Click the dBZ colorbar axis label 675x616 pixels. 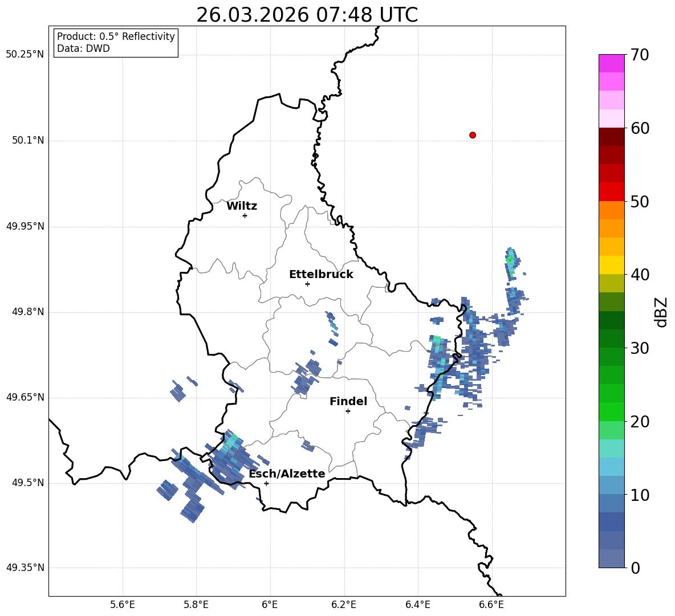point(661,312)
